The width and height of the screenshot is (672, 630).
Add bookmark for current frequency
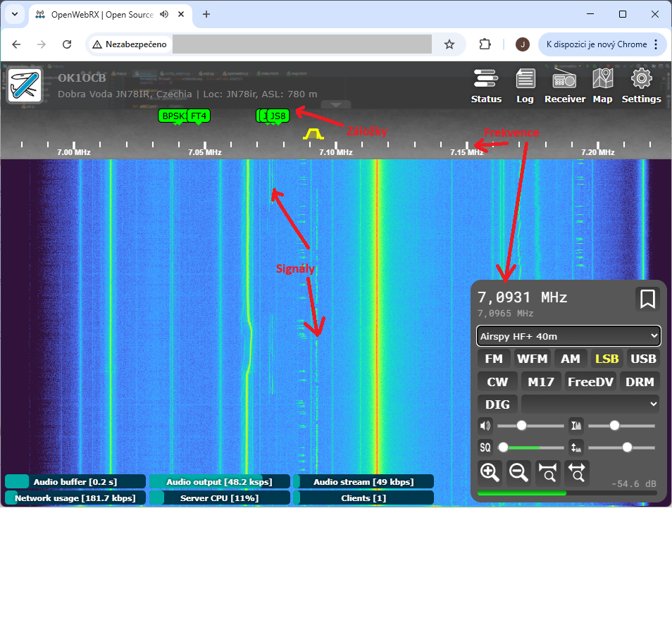coord(647,299)
